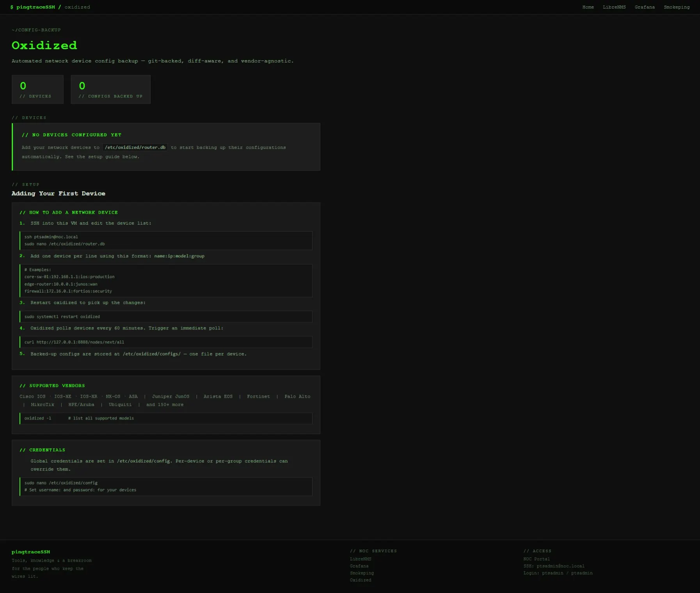Click the oxidized breadcrumb in header
Screen dimensions: 700x593
pos(77,7)
